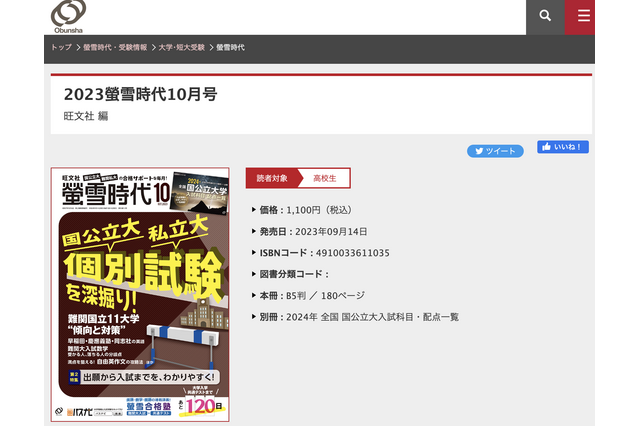
Task: Click the 旺文社 編 author text
Action: (86, 116)
